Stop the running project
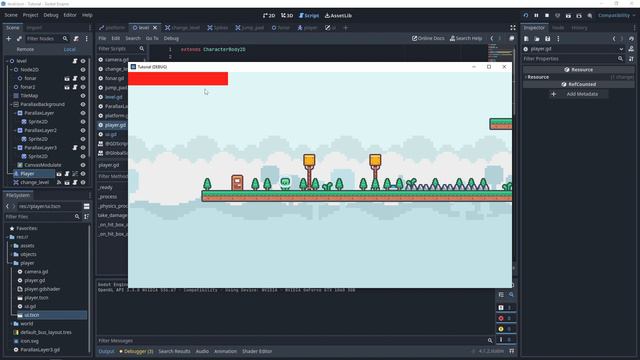Viewport: 640px width, 360px height. pyautogui.click(x=547, y=16)
